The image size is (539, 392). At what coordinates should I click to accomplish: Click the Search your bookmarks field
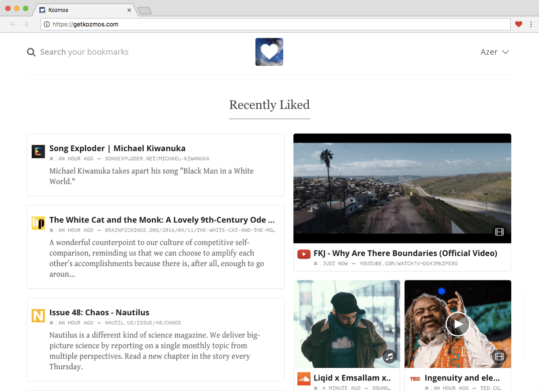coord(84,52)
